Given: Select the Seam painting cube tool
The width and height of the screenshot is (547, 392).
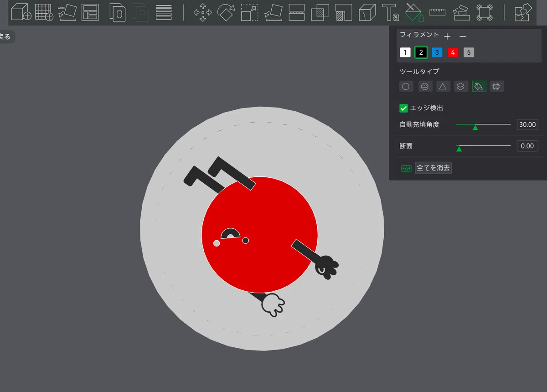Looking at the screenshot, I should (367, 12).
